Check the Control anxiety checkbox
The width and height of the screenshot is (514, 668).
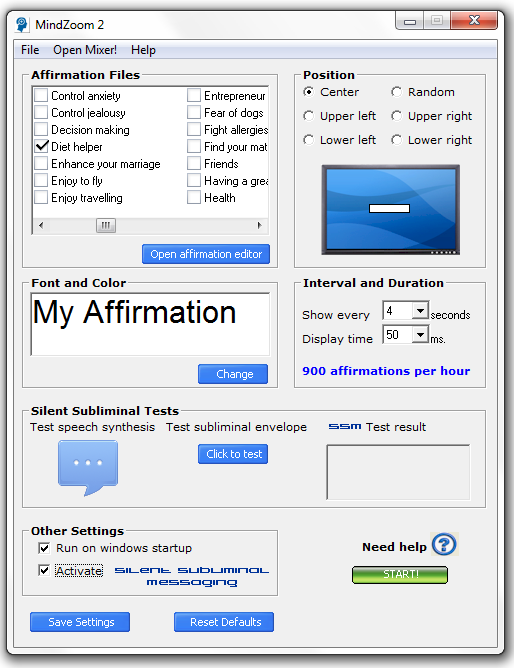click(41, 95)
